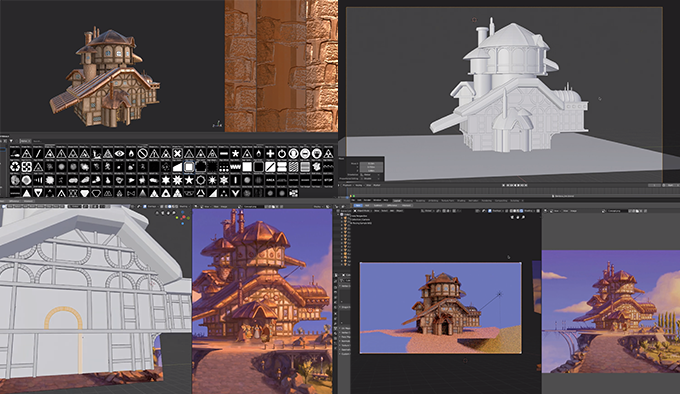Choose the inverted triangle alpha icon

point(38,193)
